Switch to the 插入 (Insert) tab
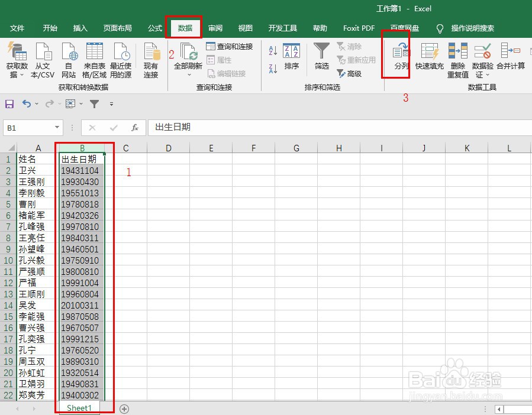 (x=80, y=28)
